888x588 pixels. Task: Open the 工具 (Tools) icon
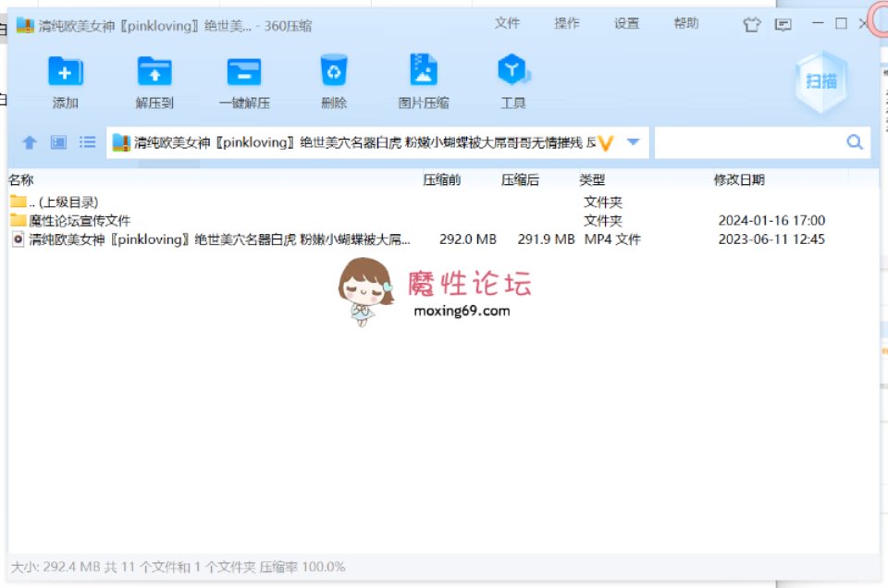512,71
